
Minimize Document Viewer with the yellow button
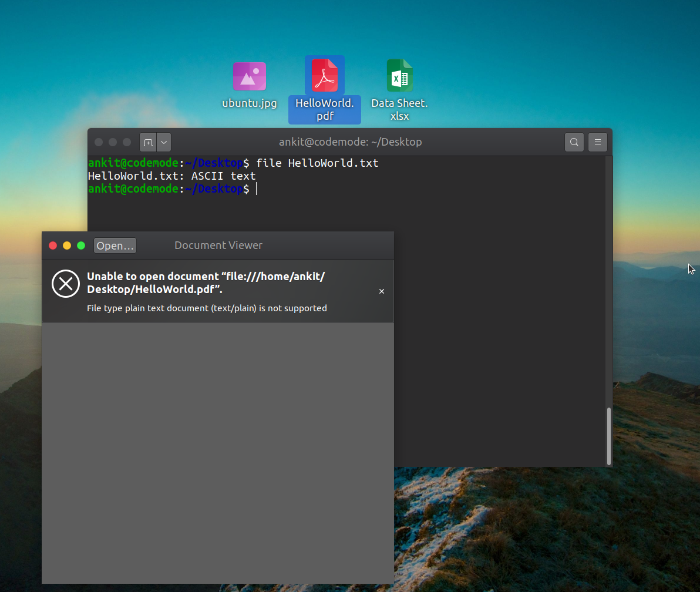coord(67,245)
